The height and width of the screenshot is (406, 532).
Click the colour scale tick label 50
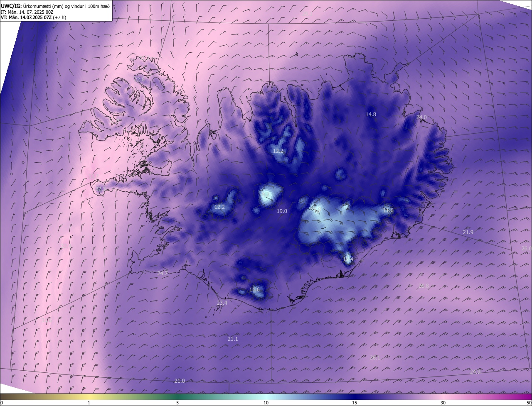pyautogui.click(x=529, y=403)
